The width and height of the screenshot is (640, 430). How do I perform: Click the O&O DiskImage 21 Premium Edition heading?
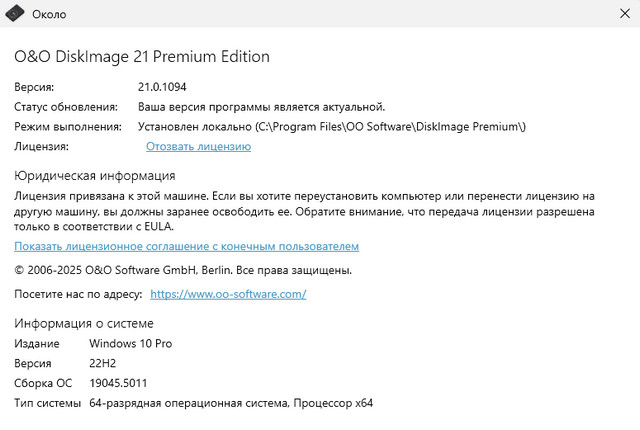pos(141,57)
